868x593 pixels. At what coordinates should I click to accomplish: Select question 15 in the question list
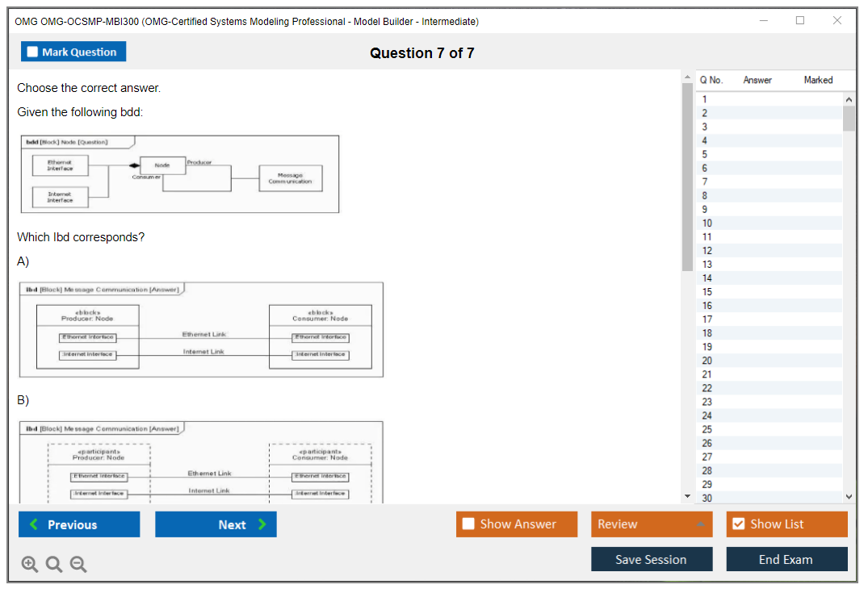click(707, 291)
